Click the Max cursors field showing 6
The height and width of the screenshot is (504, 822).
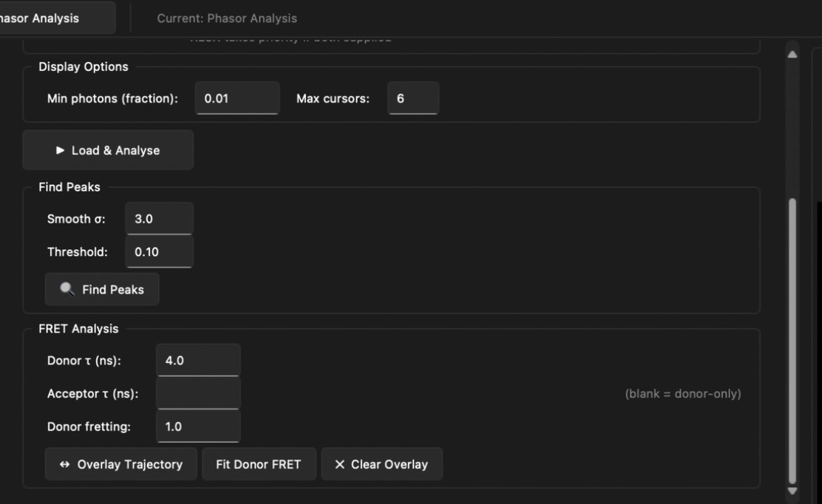tap(413, 98)
